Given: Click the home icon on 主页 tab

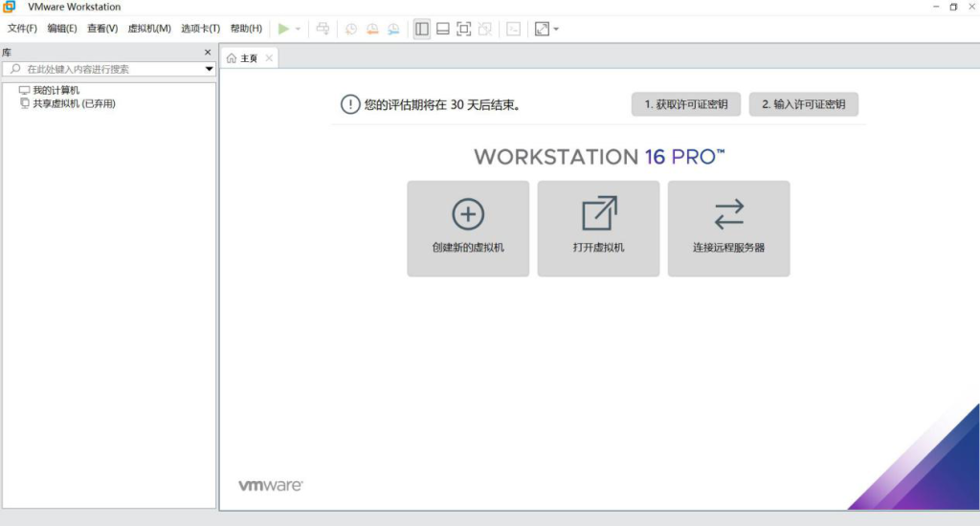Looking at the screenshot, I should click(232, 58).
